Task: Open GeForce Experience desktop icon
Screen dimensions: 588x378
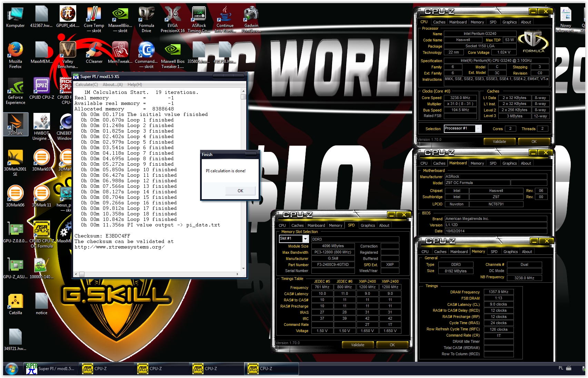Action: pos(15,91)
